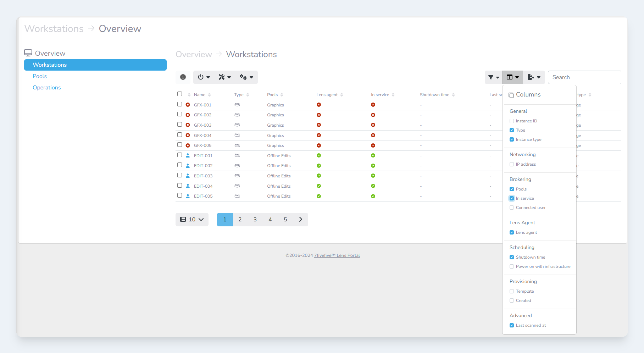Go to page 3 of results
This screenshot has height=353, width=644.
pyautogui.click(x=255, y=220)
